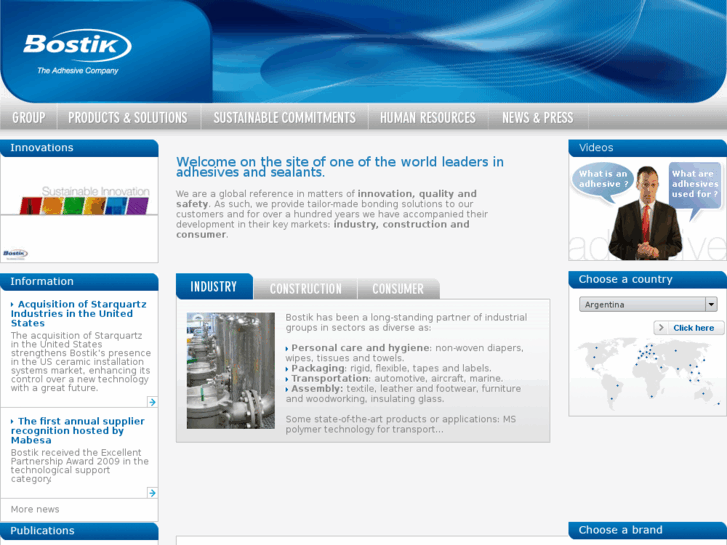
Task: Click the 'Choose a brand' header
Action: pyautogui.click(x=647, y=530)
